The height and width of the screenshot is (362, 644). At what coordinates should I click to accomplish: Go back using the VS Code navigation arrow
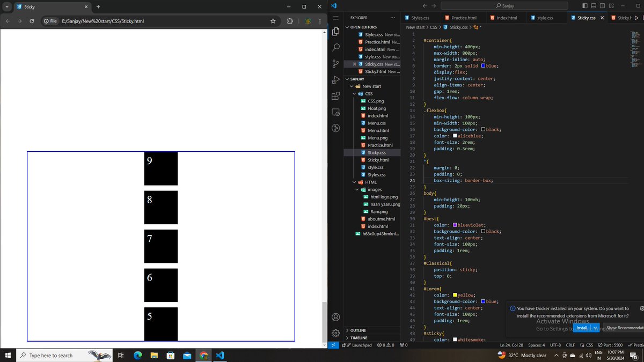426,5
